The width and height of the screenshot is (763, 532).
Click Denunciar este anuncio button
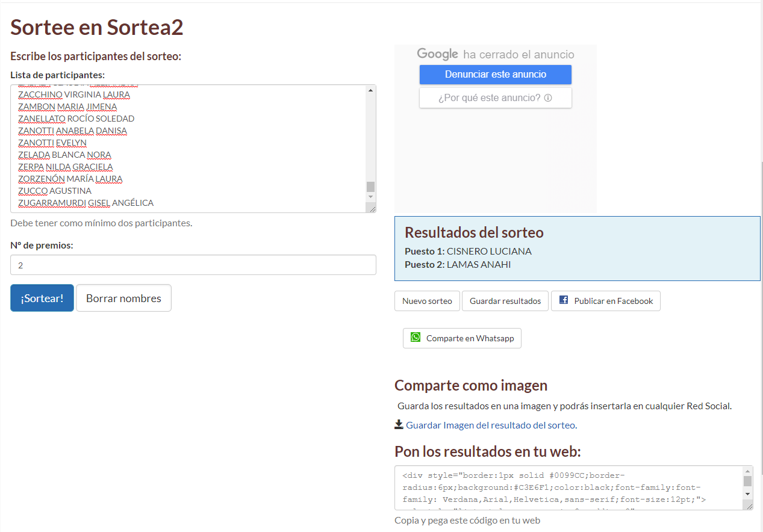[x=496, y=75]
